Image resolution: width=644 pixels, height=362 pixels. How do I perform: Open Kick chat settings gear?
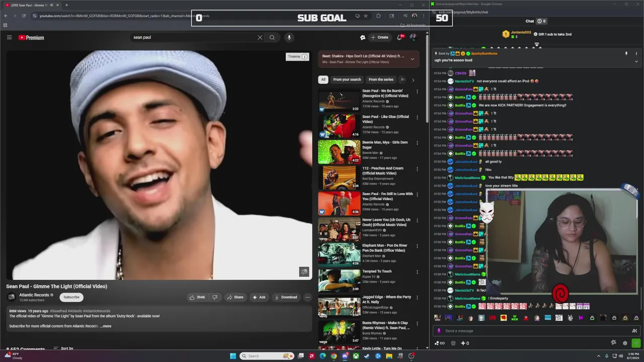625,343
